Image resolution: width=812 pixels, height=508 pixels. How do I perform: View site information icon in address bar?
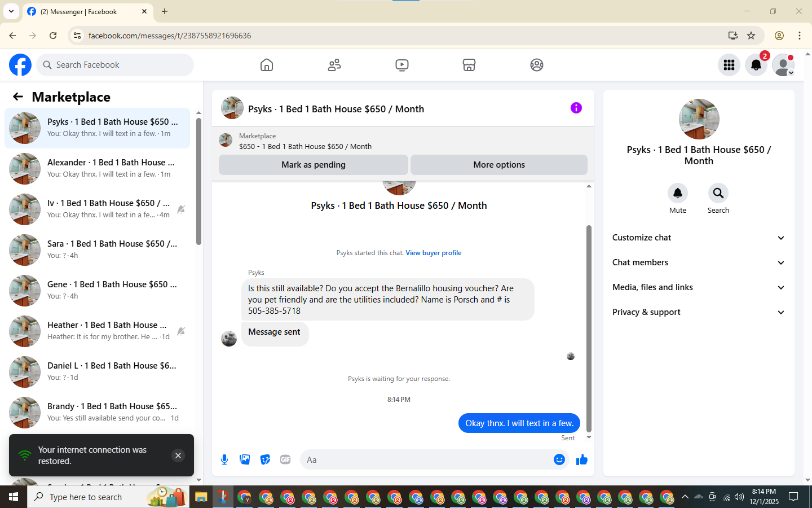point(77,36)
